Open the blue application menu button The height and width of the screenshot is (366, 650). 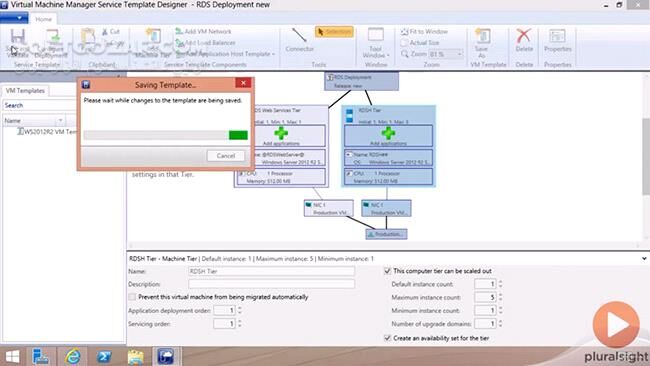click(14, 18)
